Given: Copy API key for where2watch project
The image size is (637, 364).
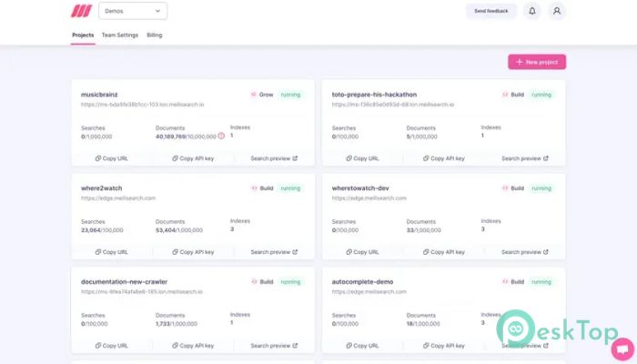Looking at the screenshot, I should point(193,252).
